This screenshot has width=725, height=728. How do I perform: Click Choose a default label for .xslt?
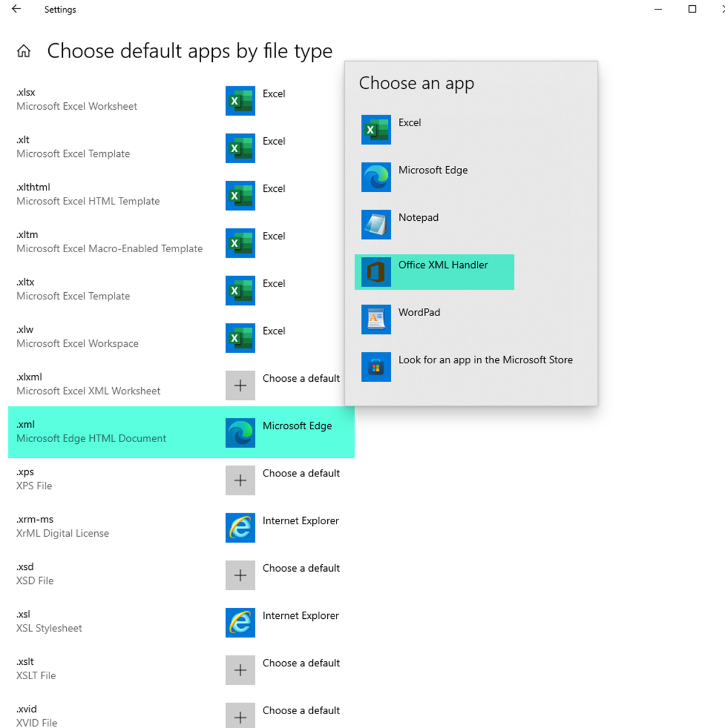coord(301,663)
